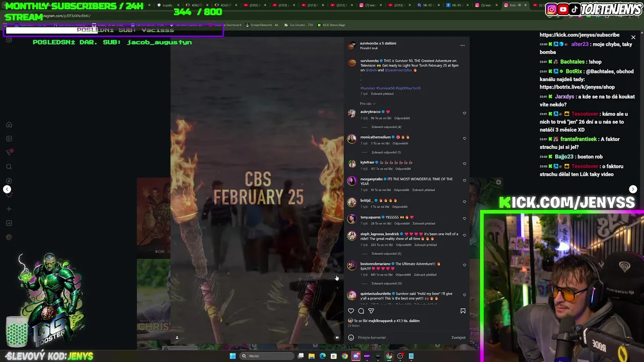Open the 'KICK Status Page' bookmark
The width and height of the screenshot is (644, 362).
(x=331, y=25)
